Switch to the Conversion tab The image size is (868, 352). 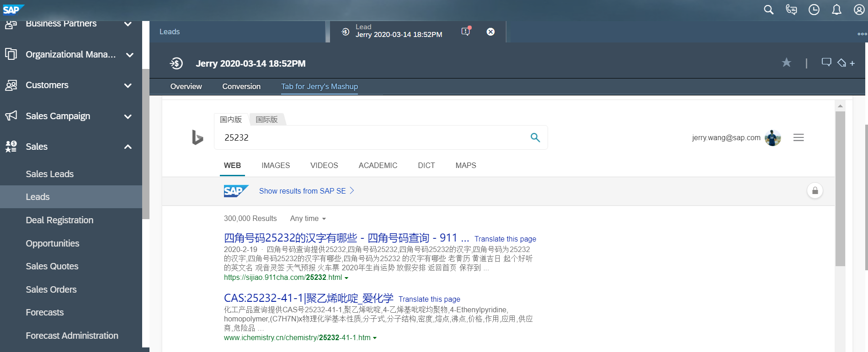241,86
